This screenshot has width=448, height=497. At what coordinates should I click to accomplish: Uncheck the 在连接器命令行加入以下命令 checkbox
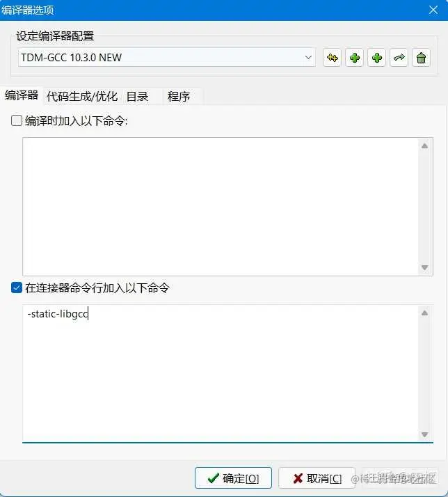click(17, 287)
